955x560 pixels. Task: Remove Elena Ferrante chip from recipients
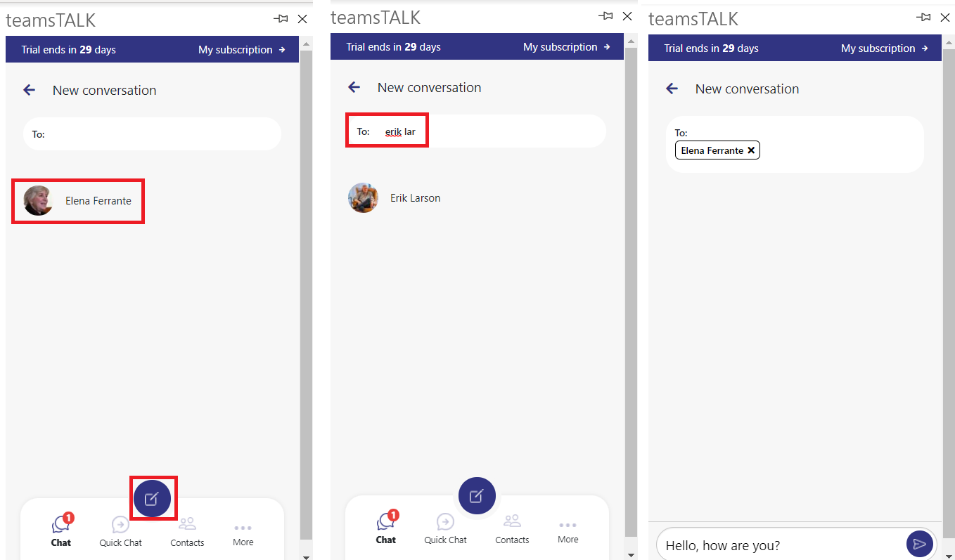751,150
